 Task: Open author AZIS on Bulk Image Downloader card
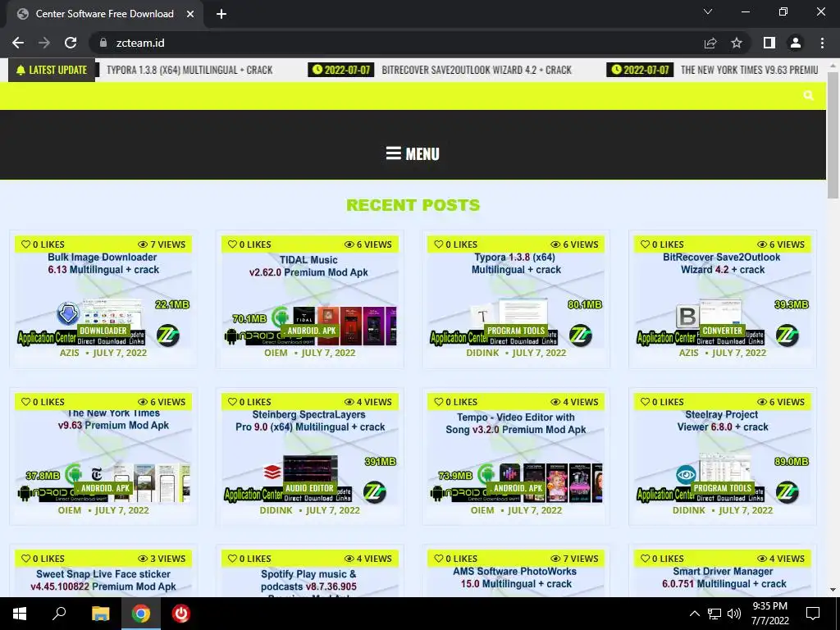point(69,353)
